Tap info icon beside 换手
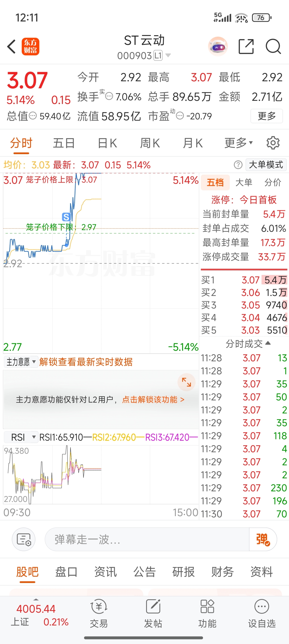The width and height of the screenshot is (289, 644). [x=109, y=96]
